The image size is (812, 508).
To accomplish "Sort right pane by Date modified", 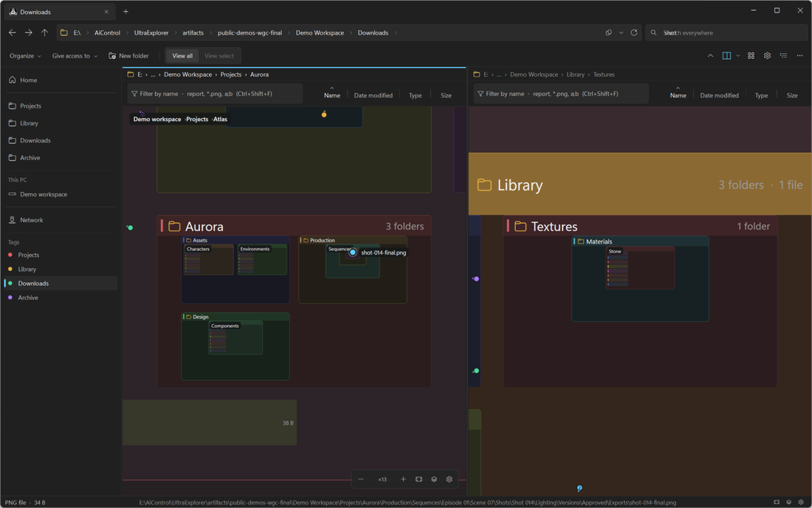I will pos(719,95).
